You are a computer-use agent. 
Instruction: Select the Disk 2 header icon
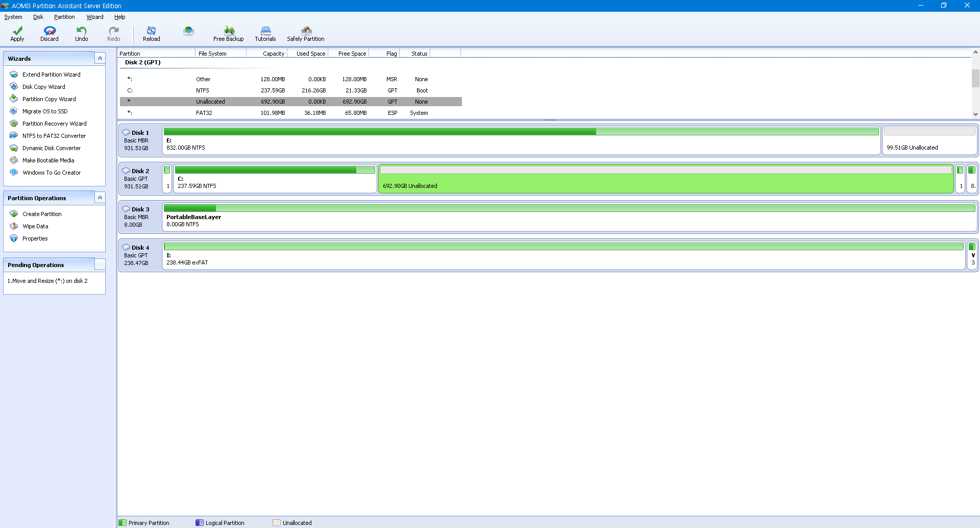pyautogui.click(x=126, y=171)
